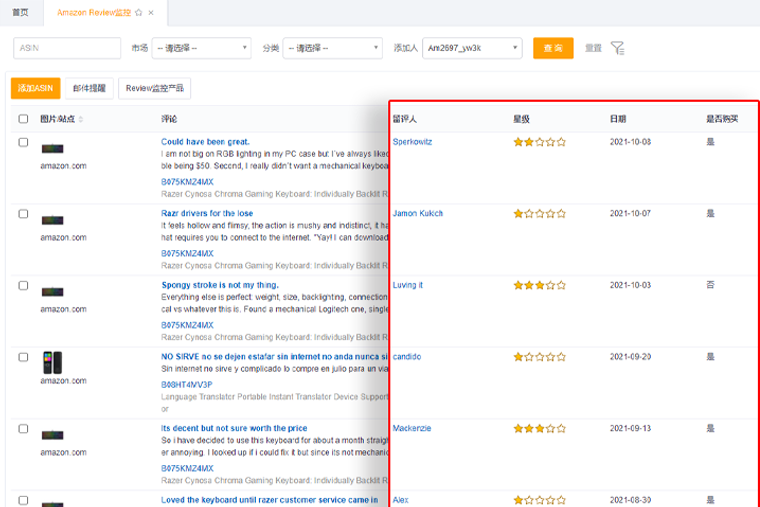Open the 市场 dropdown
Image resolution: width=760 pixels, height=507 pixels.
tap(201, 48)
